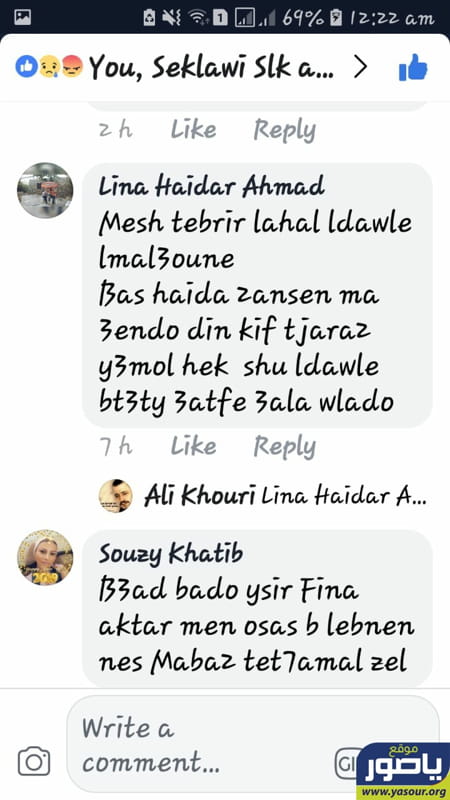
Task: Like the comment posted 2 h ago
Action: tap(193, 130)
